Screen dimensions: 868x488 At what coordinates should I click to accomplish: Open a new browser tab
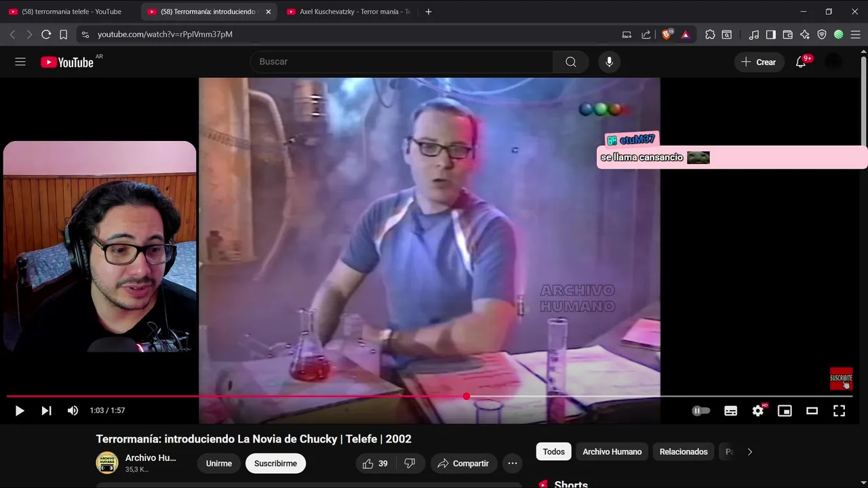tap(428, 12)
